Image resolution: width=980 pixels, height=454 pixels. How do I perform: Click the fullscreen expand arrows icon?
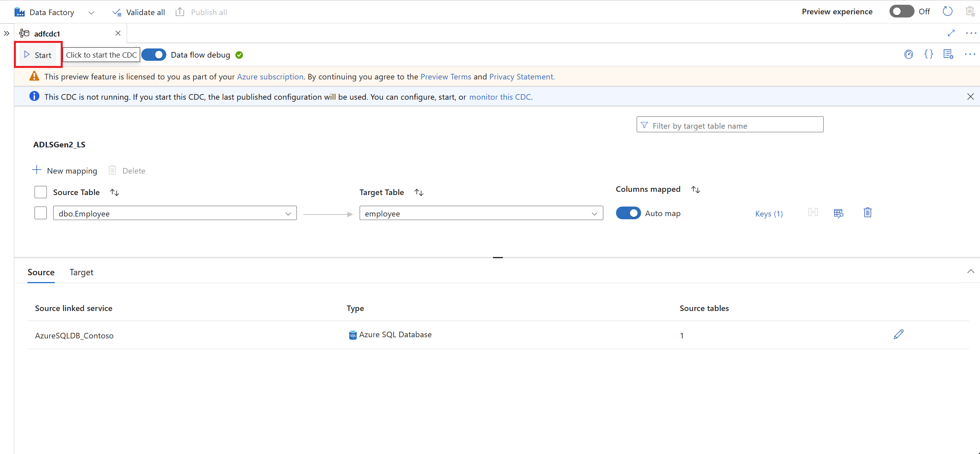951,33
